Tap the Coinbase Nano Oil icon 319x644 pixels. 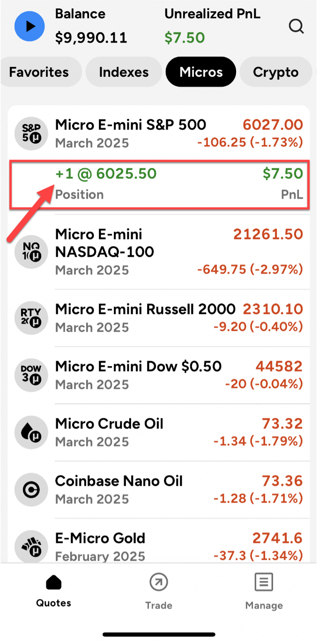click(31, 489)
